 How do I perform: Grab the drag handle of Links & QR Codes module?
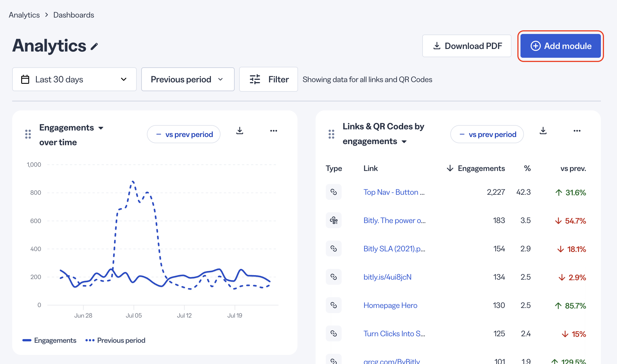pos(331,134)
